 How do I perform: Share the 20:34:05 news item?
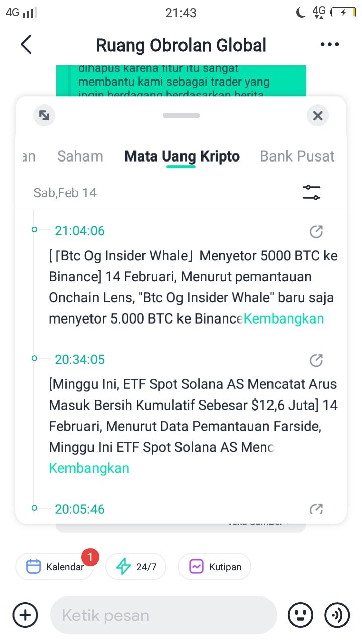316,360
